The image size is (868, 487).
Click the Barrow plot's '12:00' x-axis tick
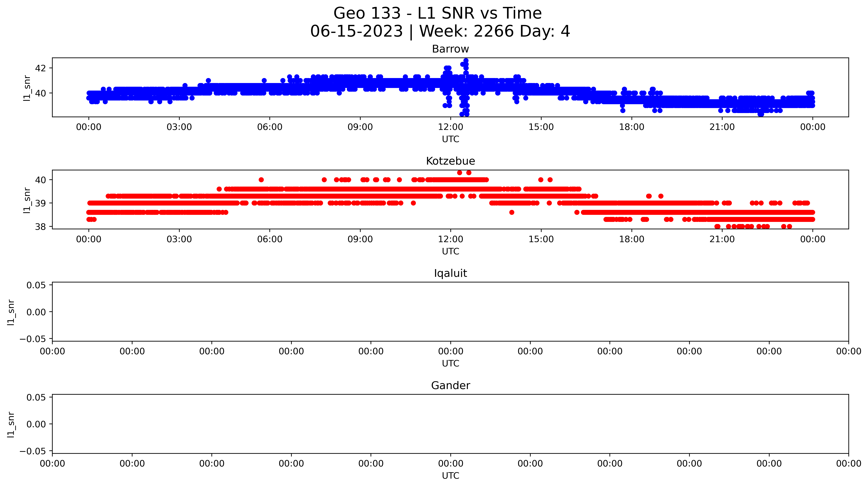pyautogui.click(x=451, y=127)
